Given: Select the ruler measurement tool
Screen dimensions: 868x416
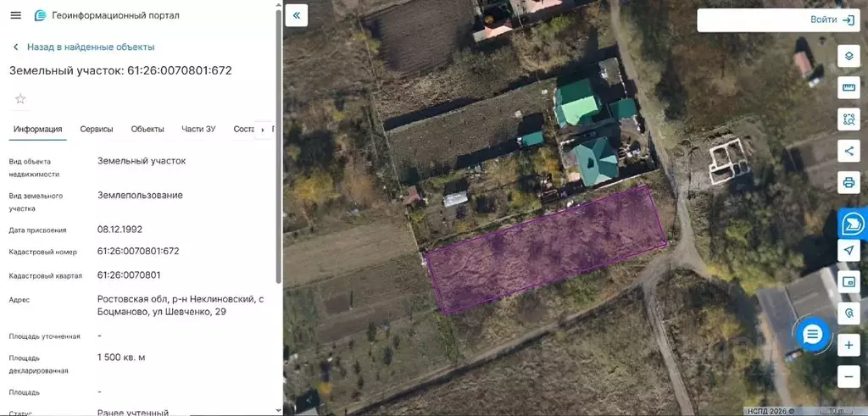Looking at the screenshot, I should (849, 87).
